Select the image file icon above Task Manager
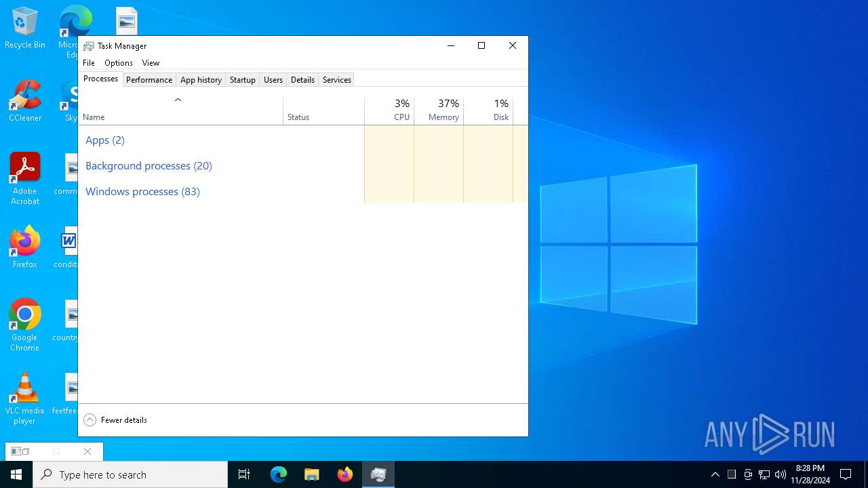Screen dimensions: 868x488 (x=126, y=21)
